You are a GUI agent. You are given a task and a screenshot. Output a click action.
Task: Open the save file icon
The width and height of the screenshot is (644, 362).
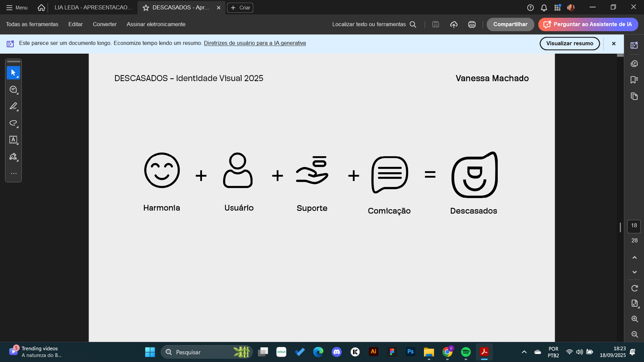point(435,24)
